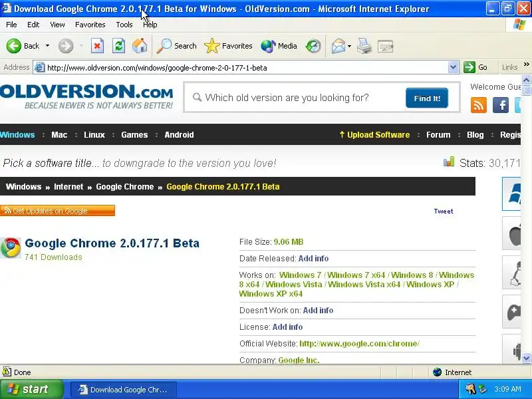The width and height of the screenshot is (532, 399).
Task: Click the Internet zone status bar icon
Action: [x=438, y=372]
